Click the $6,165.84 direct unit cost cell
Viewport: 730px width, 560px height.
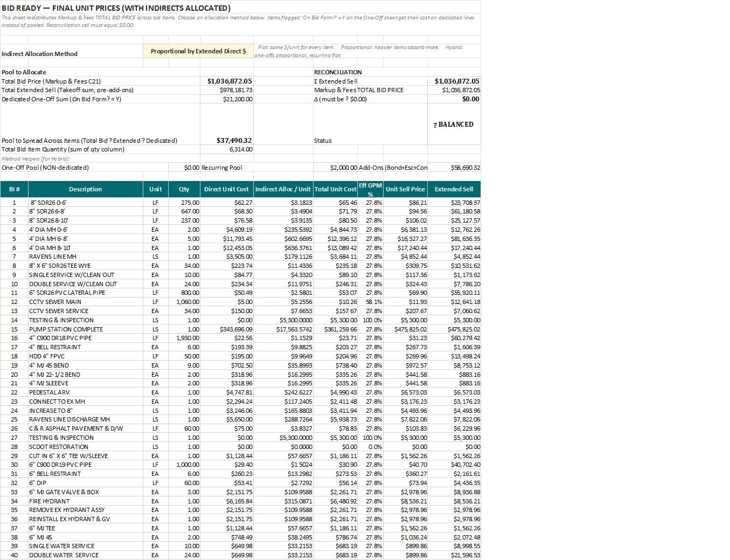click(227, 501)
